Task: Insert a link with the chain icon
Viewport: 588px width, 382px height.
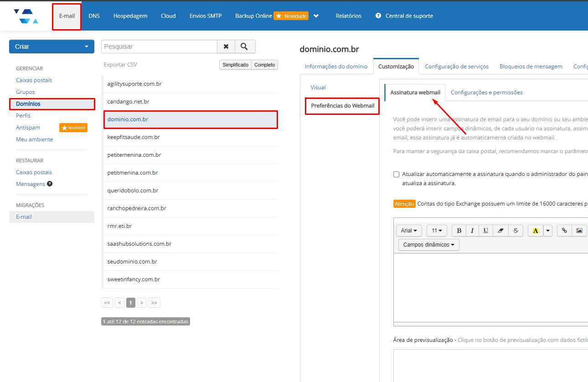Action: tap(564, 231)
